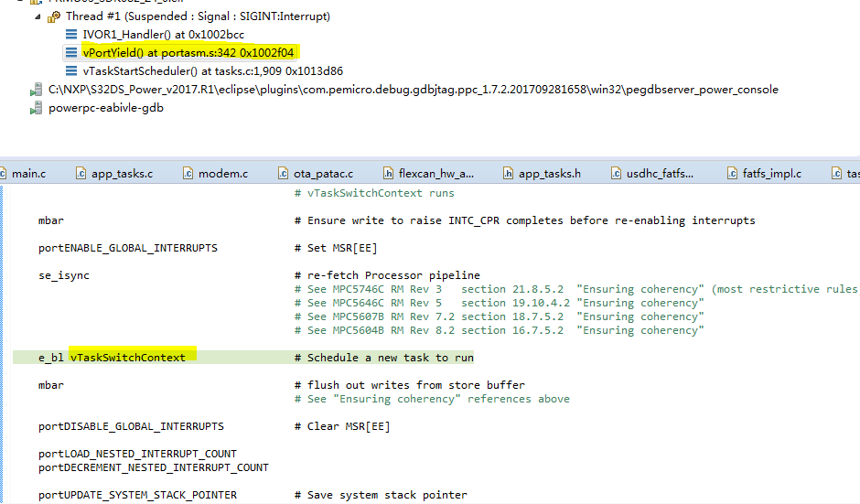Viewport: 860px width, 504px height.
Task: Click the C file icon on ota_patac.c tab
Action: [283, 174]
